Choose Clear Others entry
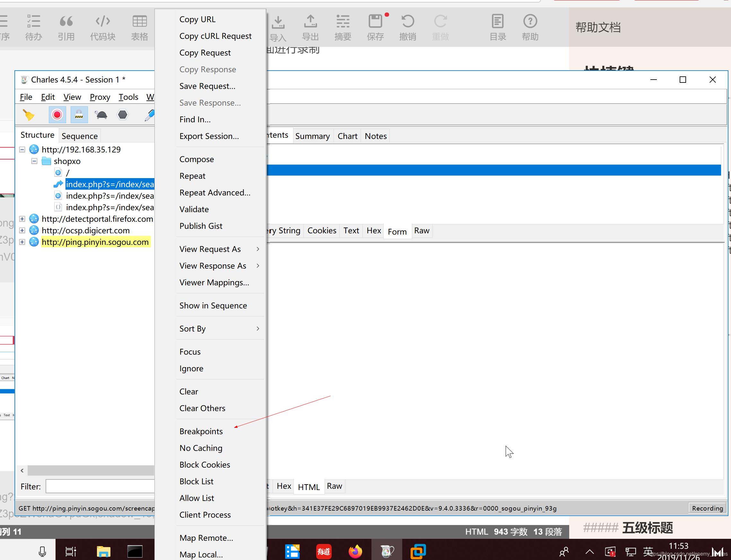The width and height of the screenshot is (731, 560). pyautogui.click(x=202, y=408)
